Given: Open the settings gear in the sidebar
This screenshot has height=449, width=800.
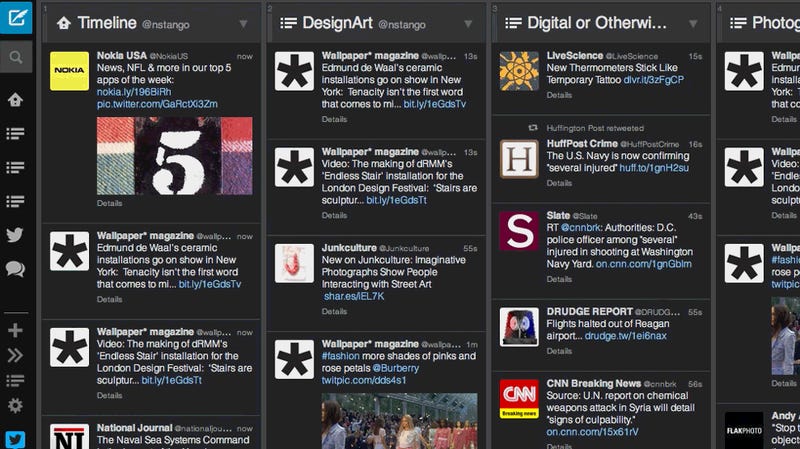Looking at the screenshot, I should (x=15, y=406).
